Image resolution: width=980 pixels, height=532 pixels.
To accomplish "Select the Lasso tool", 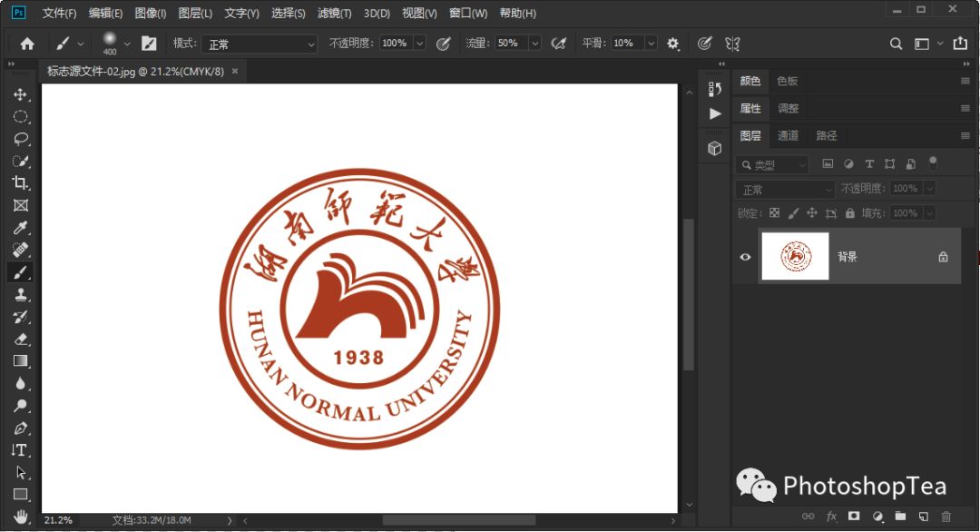I will click(x=20, y=139).
